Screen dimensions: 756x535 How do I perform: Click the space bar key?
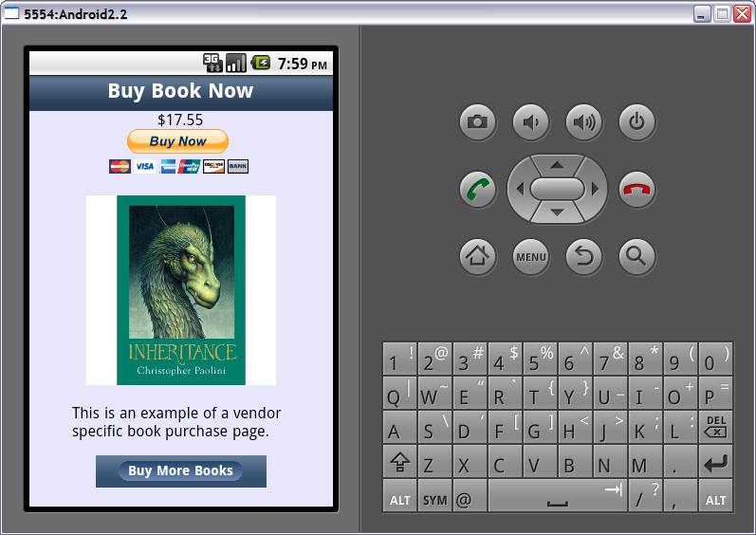point(558,495)
